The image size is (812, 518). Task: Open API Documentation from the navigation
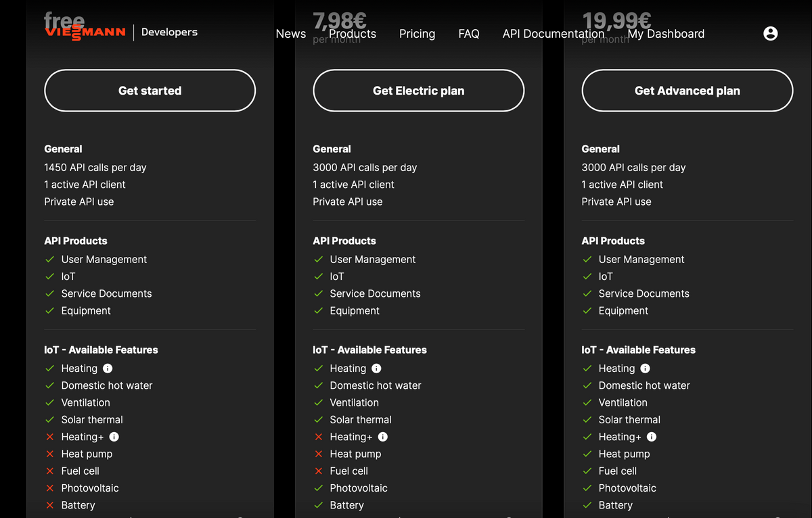pos(554,34)
